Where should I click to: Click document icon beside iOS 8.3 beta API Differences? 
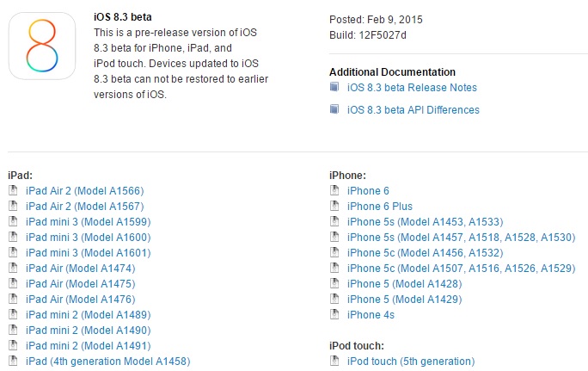(x=334, y=109)
